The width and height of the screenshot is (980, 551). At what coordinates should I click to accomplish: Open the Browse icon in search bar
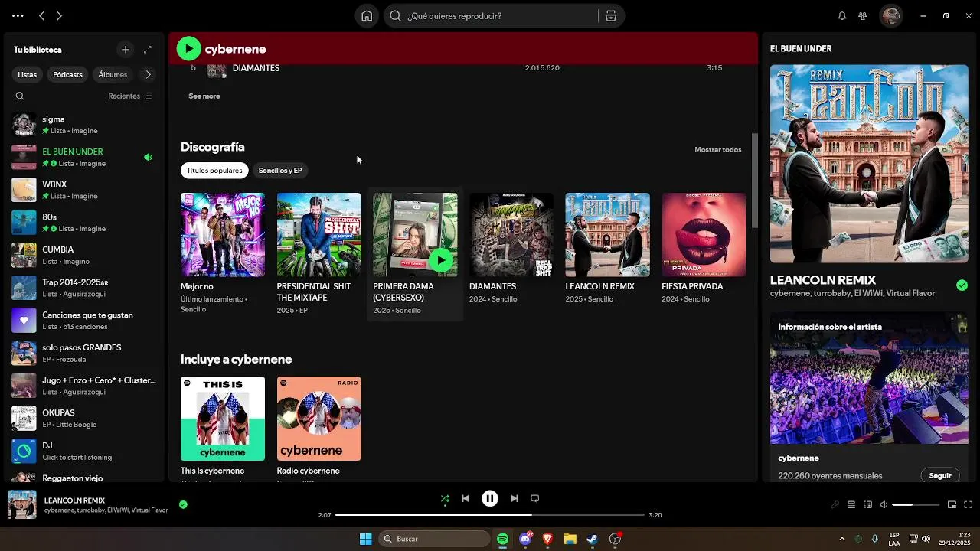[x=610, y=16]
